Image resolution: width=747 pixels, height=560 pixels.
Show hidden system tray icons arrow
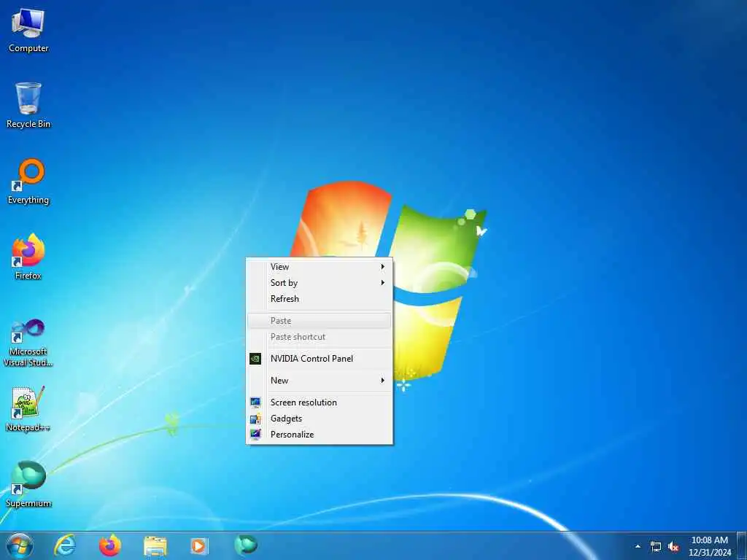638,547
